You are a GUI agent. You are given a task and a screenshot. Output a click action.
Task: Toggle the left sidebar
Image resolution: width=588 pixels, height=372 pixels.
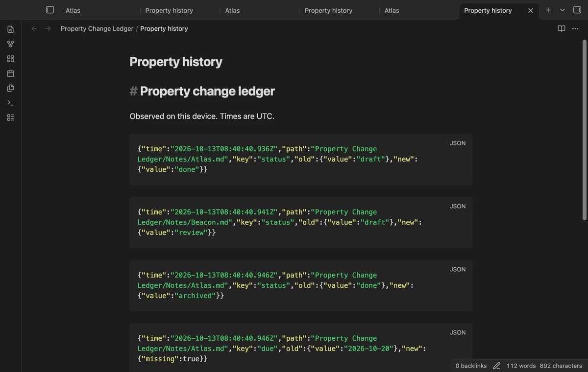[x=49, y=10]
